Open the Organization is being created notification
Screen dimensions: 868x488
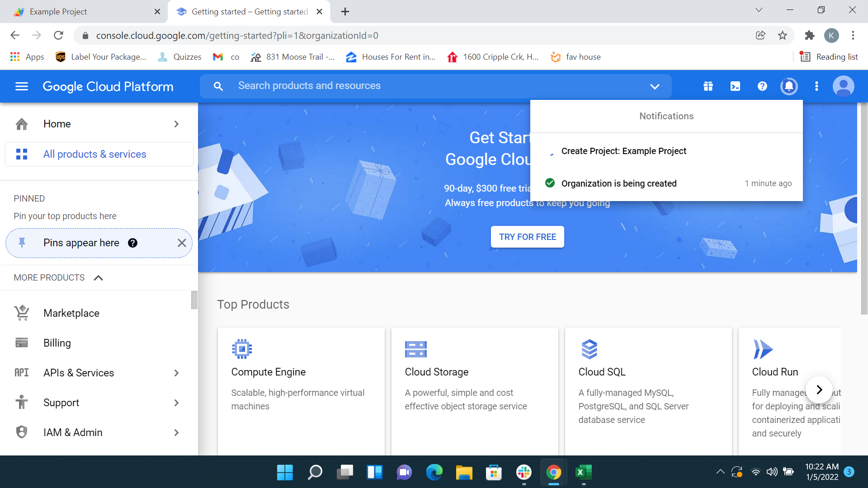click(666, 183)
